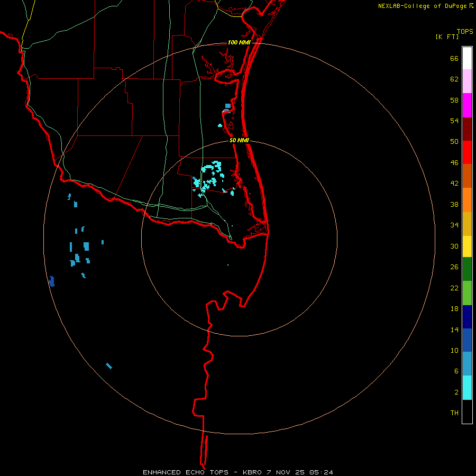
Task: Click the legend value 10
Action: pos(454,350)
